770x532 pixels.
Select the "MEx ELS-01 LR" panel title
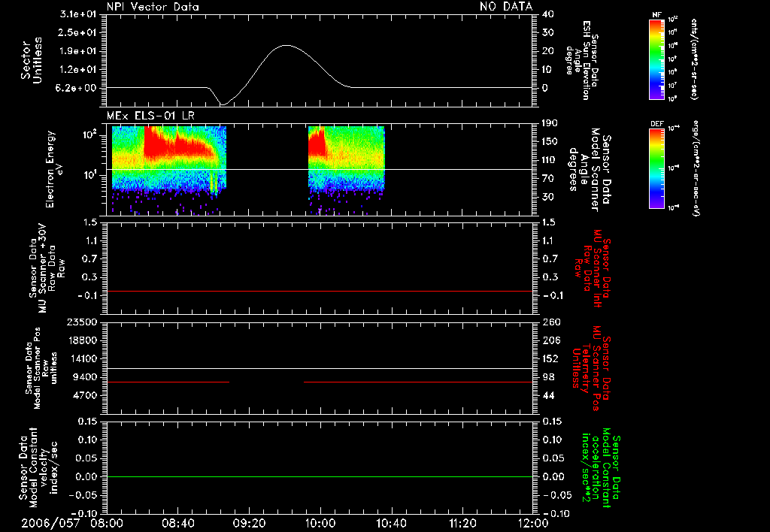pyautogui.click(x=150, y=116)
